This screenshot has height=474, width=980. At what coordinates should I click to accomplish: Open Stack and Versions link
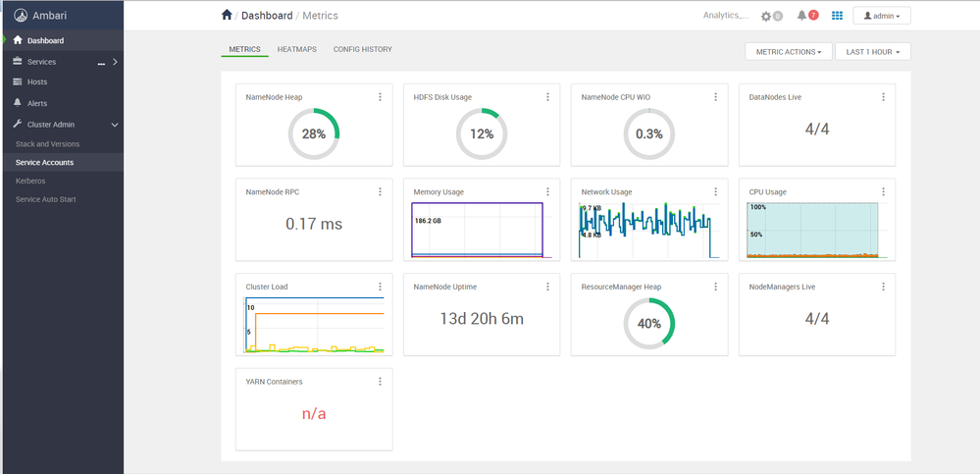tap(47, 144)
